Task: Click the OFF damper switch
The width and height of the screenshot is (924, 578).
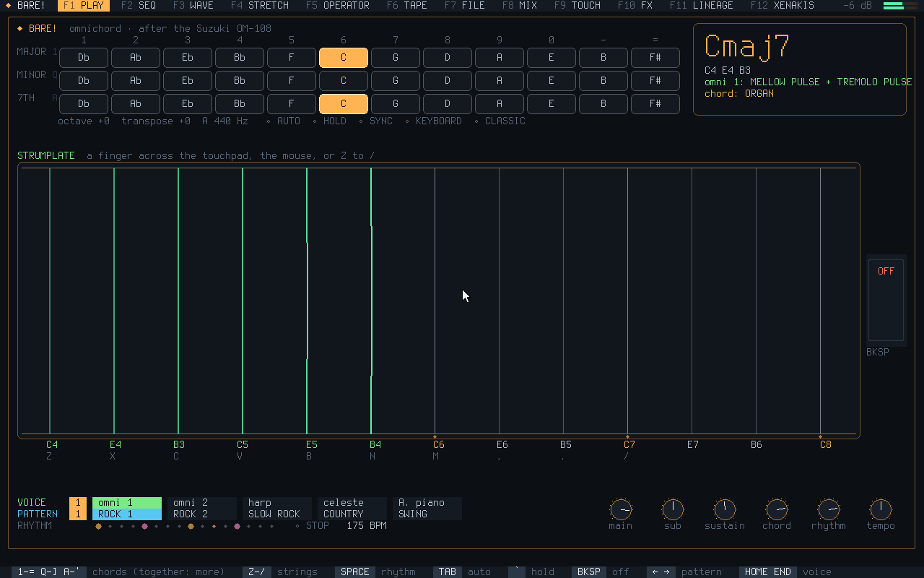Action: [x=886, y=299]
